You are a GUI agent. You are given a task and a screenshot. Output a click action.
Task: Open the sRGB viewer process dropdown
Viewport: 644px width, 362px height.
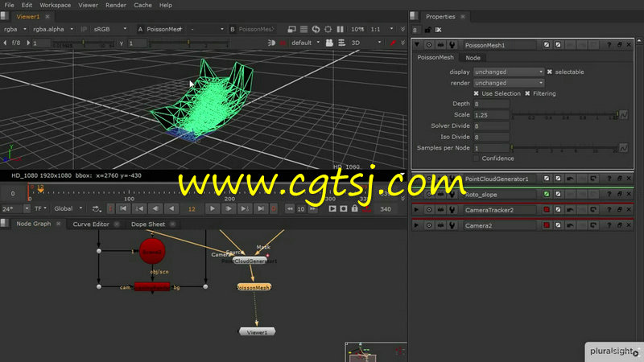point(109,29)
